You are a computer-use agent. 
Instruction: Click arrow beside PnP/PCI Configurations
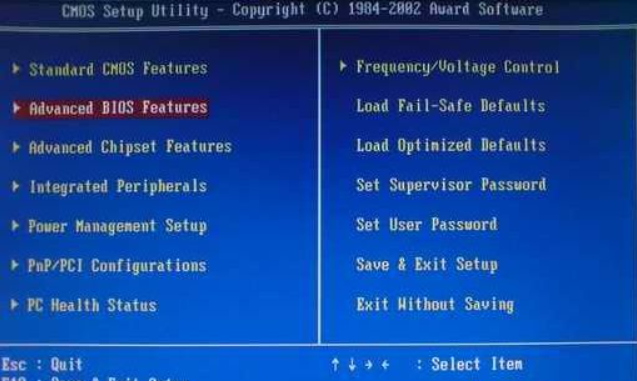tap(15, 265)
